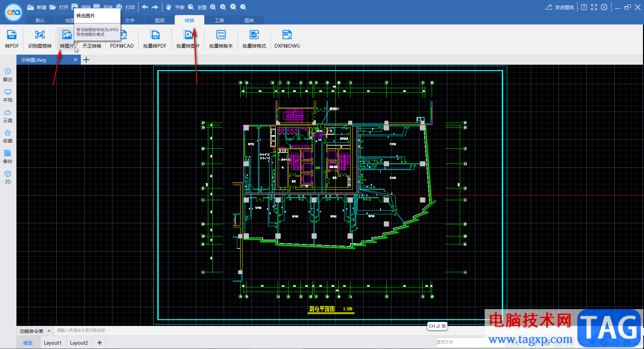
Task: Open the help question mark icon
Action: (x=584, y=7)
